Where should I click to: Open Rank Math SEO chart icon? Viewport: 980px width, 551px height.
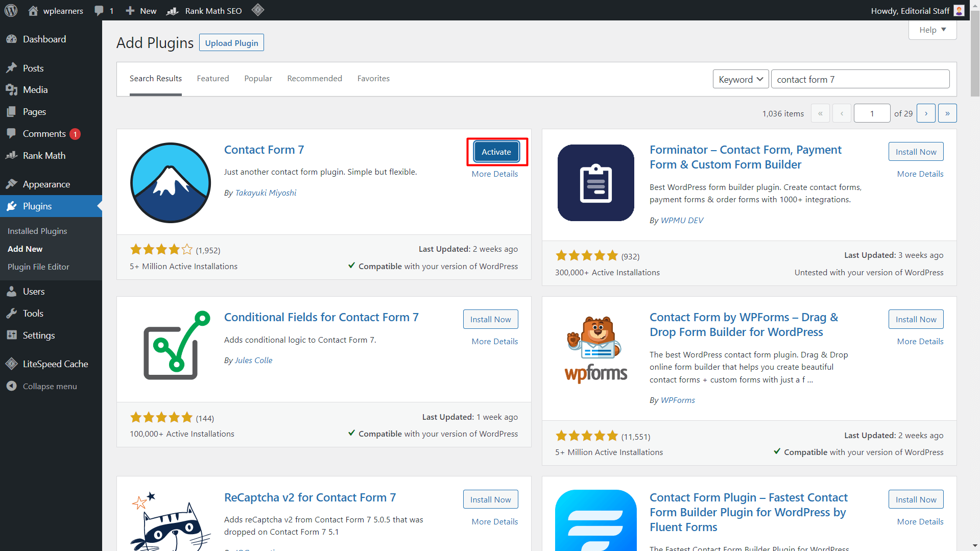click(173, 11)
